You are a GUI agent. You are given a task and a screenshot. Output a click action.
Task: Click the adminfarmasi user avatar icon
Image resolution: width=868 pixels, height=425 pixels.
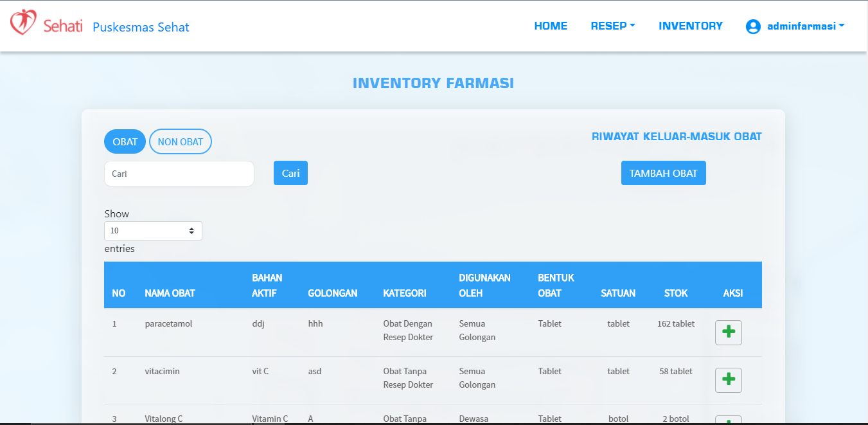pyautogui.click(x=753, y=26)
